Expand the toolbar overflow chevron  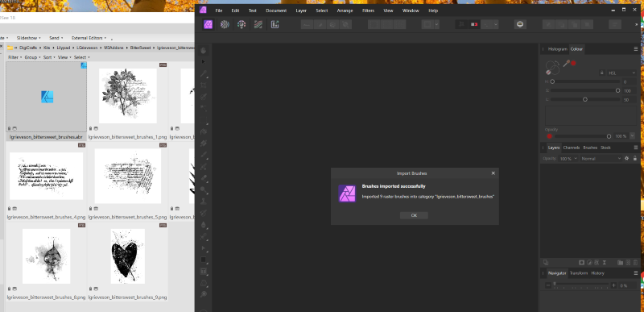pyautogui.click(x=636, y=25)
